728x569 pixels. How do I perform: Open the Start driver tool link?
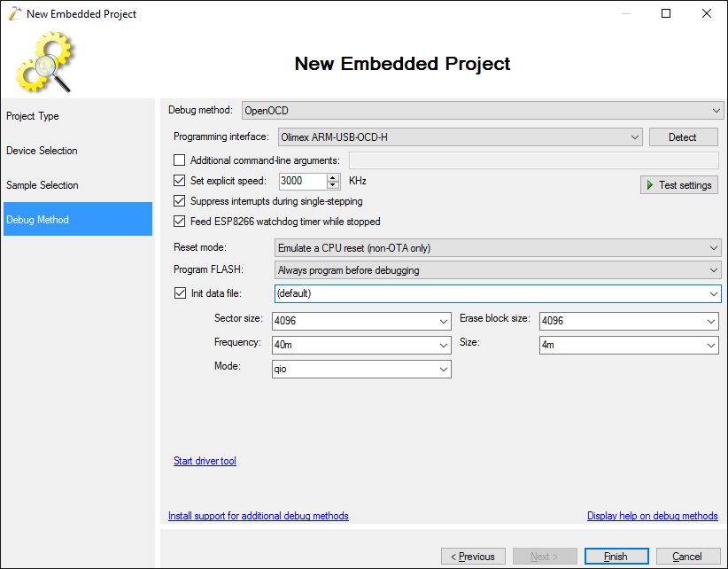click(x=205, y=461)
